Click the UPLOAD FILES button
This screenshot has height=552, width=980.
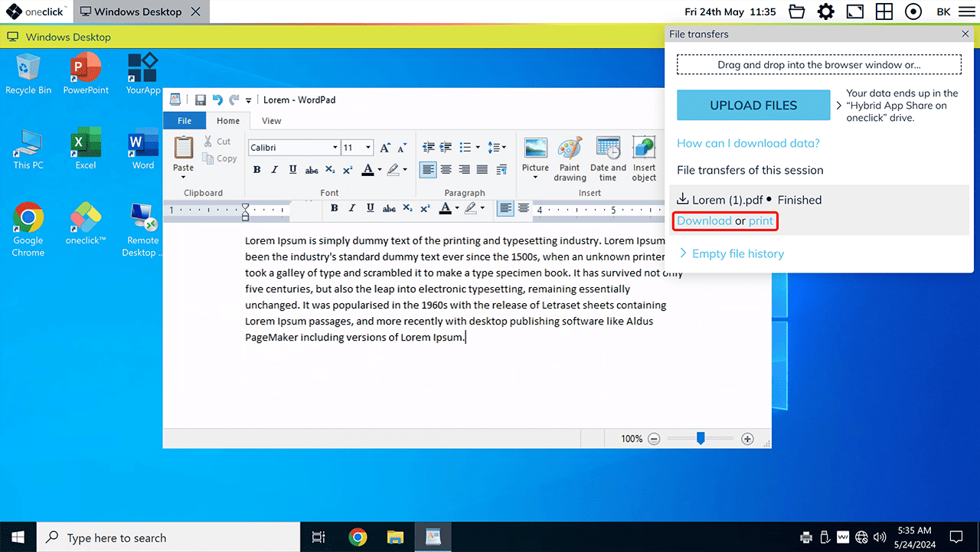753,106
